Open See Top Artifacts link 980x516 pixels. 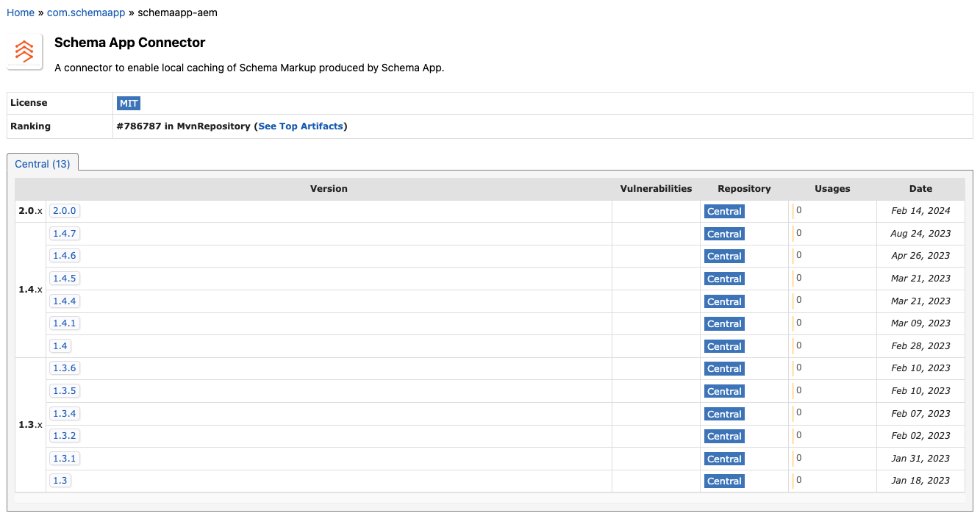click(x=301, y=126)
